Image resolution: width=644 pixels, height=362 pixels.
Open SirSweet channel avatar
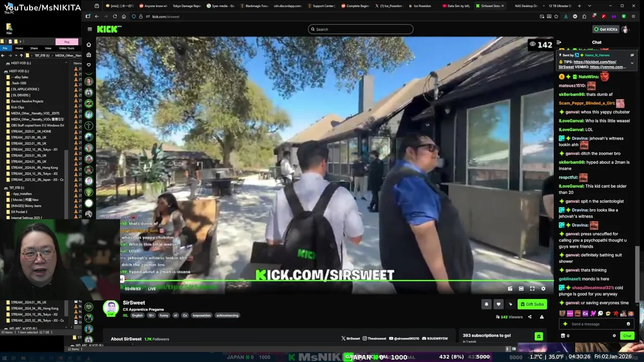(x=111, y=308)
